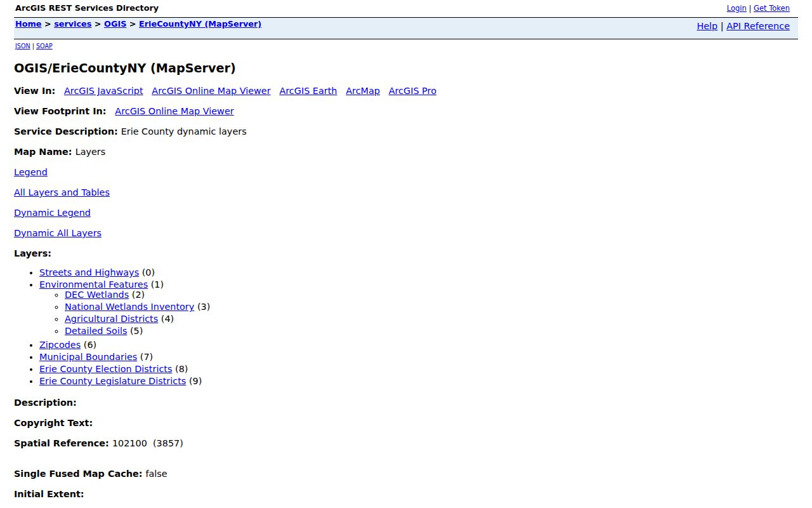
Task: Open Erie County Legislature Districts layer
Action: tap(112, 381)
